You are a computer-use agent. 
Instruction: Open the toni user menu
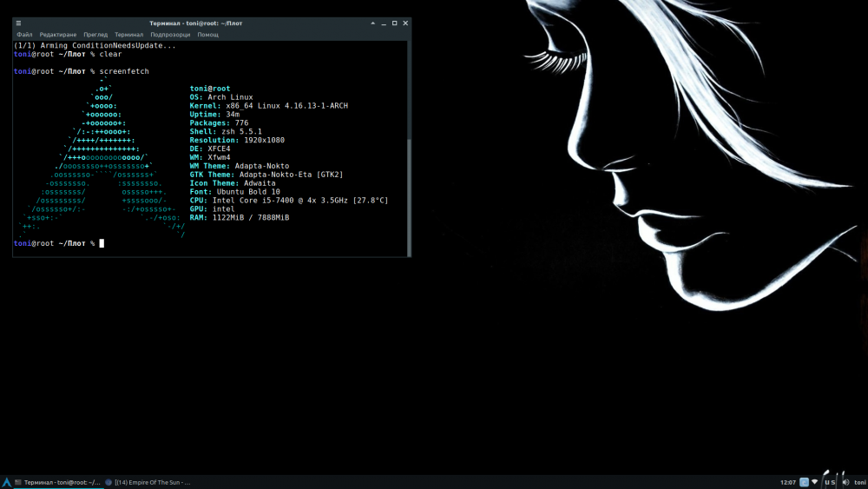pyautogui.click(x=859, y=482)
